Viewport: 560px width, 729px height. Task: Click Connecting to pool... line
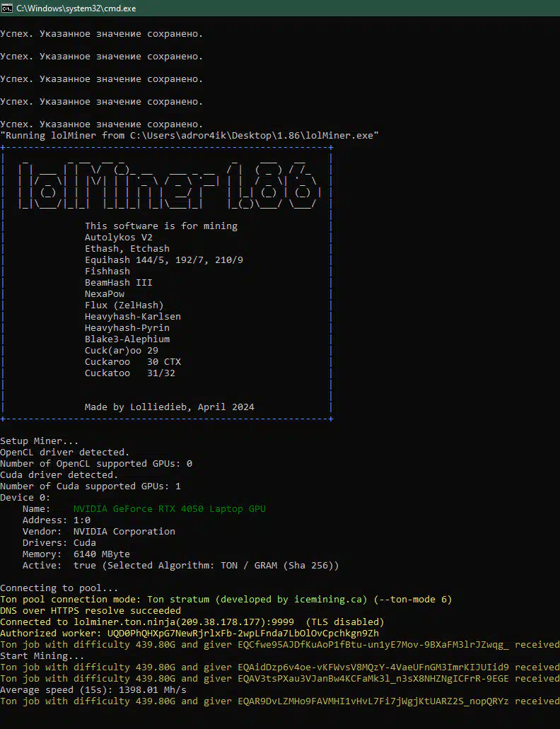pyautogui.click(x=59, y=588)
